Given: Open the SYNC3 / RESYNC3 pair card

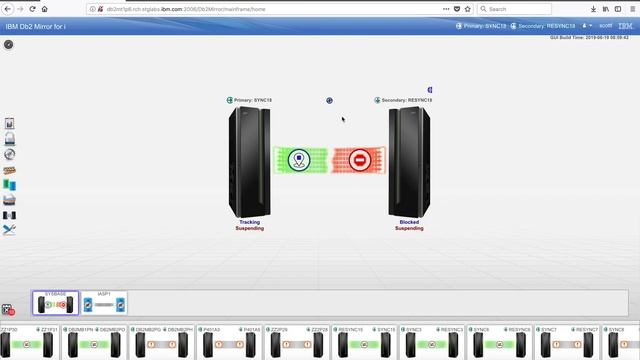Looking at the screenshot, I should tap(431, 342).
